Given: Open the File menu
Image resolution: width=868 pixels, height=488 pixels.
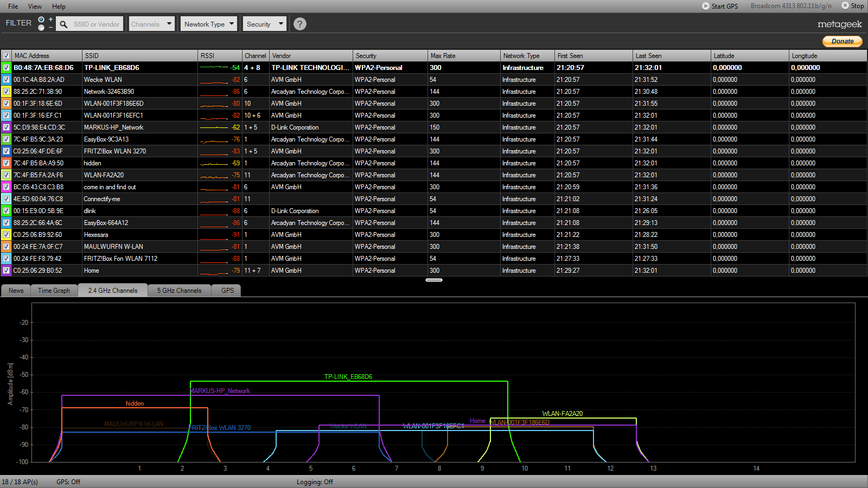Looking at the screenshot, I should coord(13,7).
